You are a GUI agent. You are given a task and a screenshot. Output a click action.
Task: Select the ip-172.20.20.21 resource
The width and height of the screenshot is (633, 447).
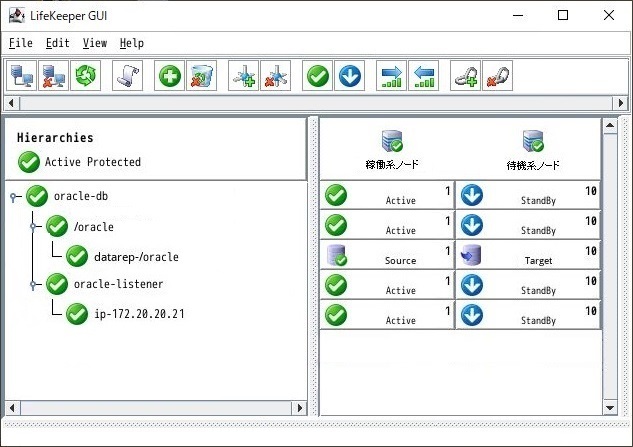tap(139, 314)
